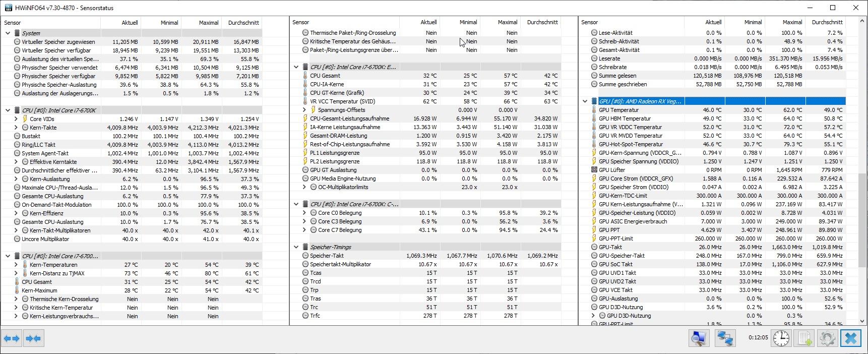This screenshot has width=868, height=354.
Task: Click the Minimal column header in middle panel
Action: point(460,22)
